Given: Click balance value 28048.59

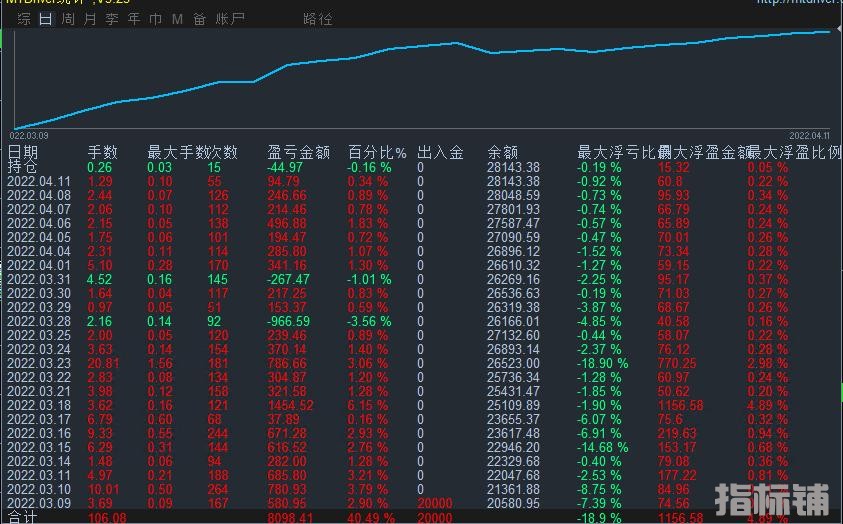Looking at the screenshot, I should [x=513, y=196].
